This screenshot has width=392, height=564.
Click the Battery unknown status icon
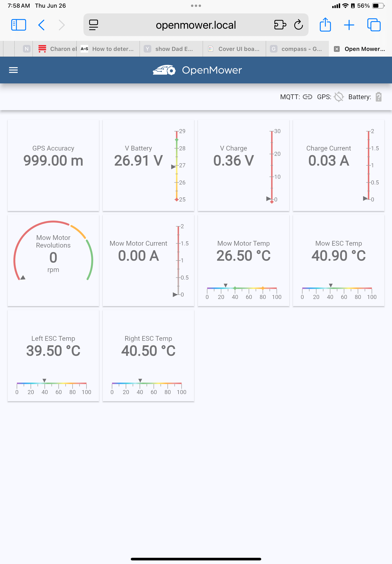pos(378,97)
